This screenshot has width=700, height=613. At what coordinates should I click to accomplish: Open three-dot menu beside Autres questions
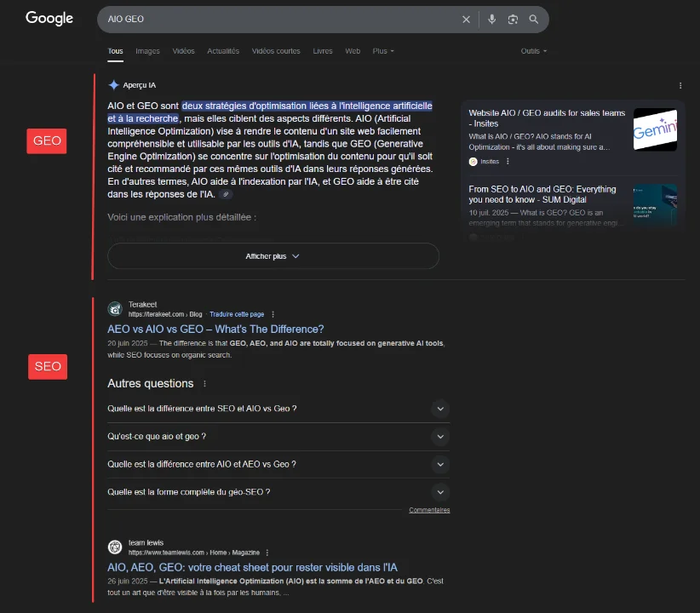(x=203, y=384)
